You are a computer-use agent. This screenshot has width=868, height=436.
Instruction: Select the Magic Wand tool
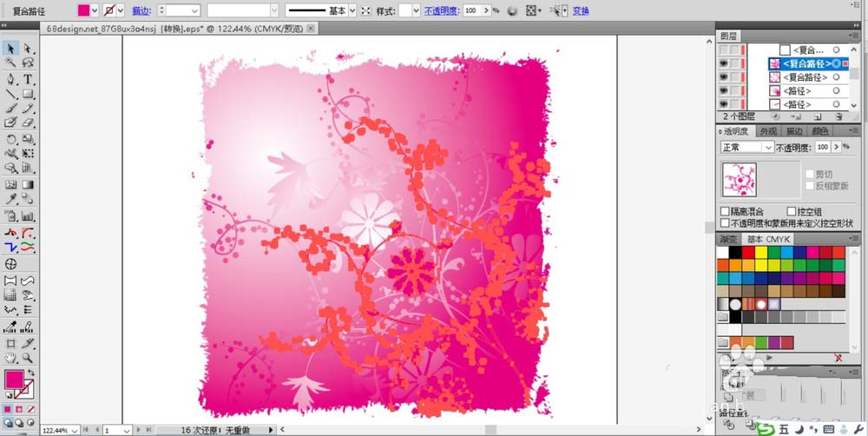tap(10, 63)
